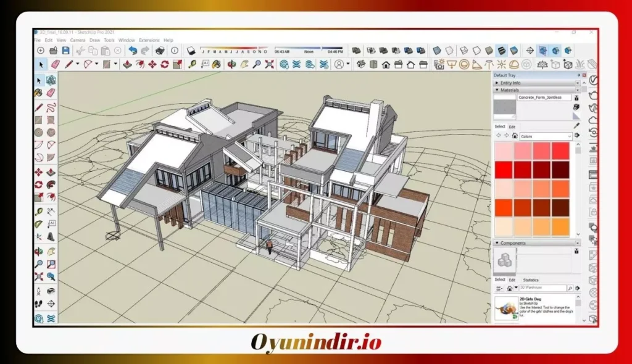
Task: Switch to Edit tab in Materials panel
Action: [512, 126]
